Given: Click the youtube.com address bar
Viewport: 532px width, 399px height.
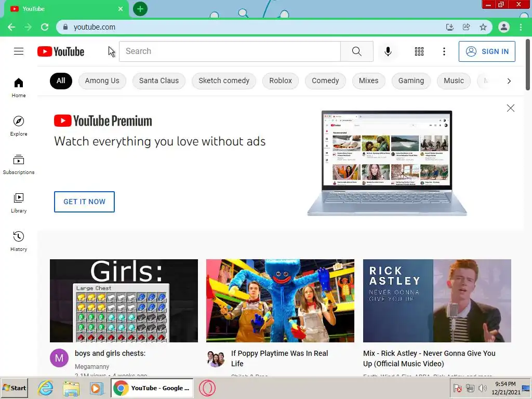Looking at the screenshot, I should (251, 27).
